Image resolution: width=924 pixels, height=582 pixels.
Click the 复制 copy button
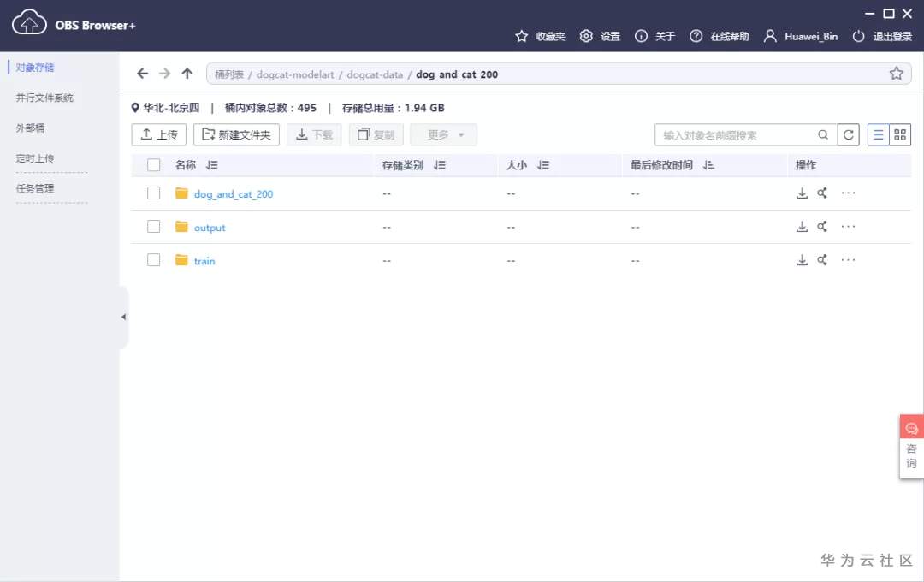click(x=376, y=135)
